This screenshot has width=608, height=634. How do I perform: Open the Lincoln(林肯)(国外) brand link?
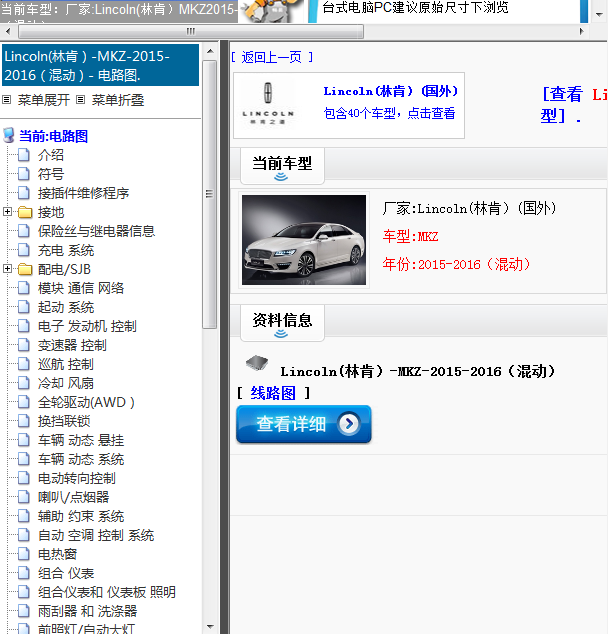point(391,91)
